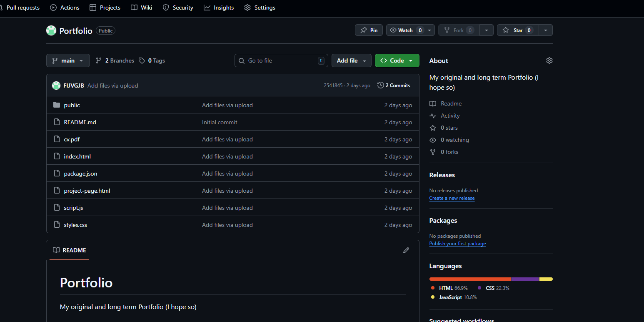Open index.html file

coord(77,156)
